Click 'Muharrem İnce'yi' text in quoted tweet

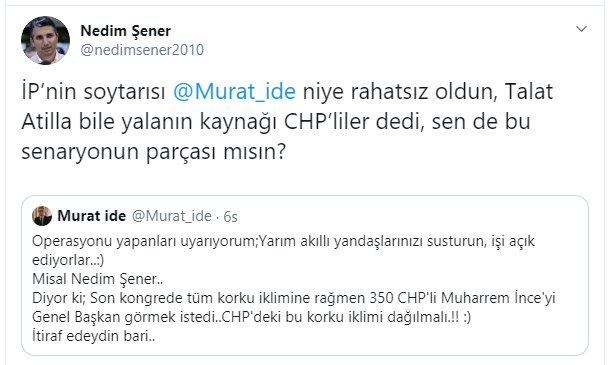point(498,298)
